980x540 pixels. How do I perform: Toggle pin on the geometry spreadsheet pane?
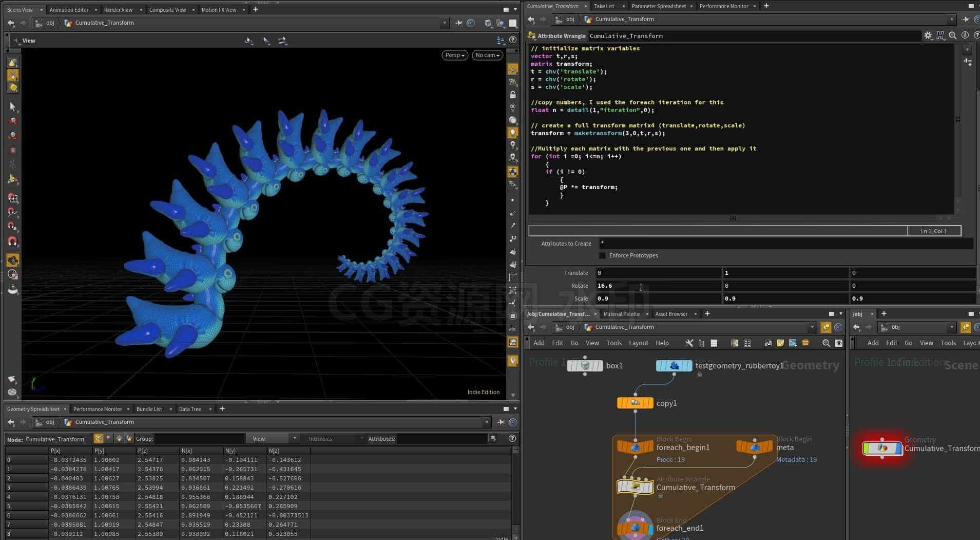click(501, 422)
